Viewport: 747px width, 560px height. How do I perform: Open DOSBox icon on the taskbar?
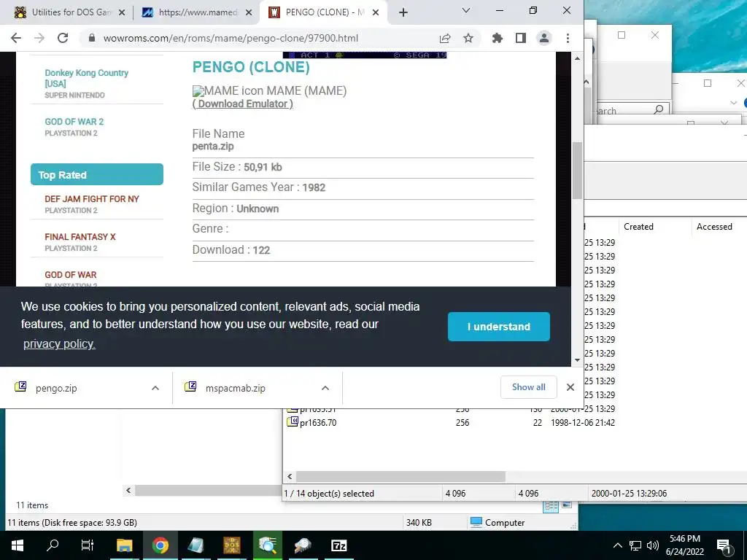(232, 545)
